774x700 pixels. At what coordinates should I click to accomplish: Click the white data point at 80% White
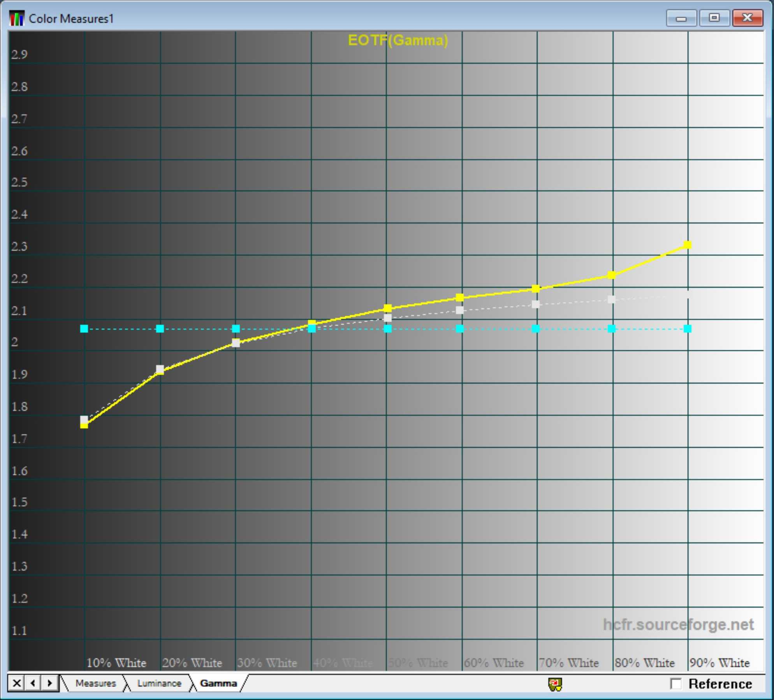(612, 300)
